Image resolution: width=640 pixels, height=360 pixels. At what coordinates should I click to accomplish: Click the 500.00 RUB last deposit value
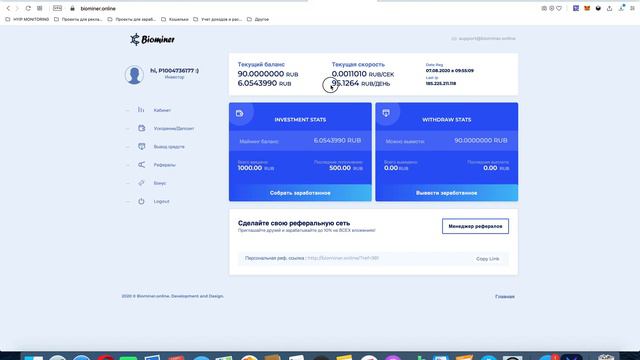[346, 168]
